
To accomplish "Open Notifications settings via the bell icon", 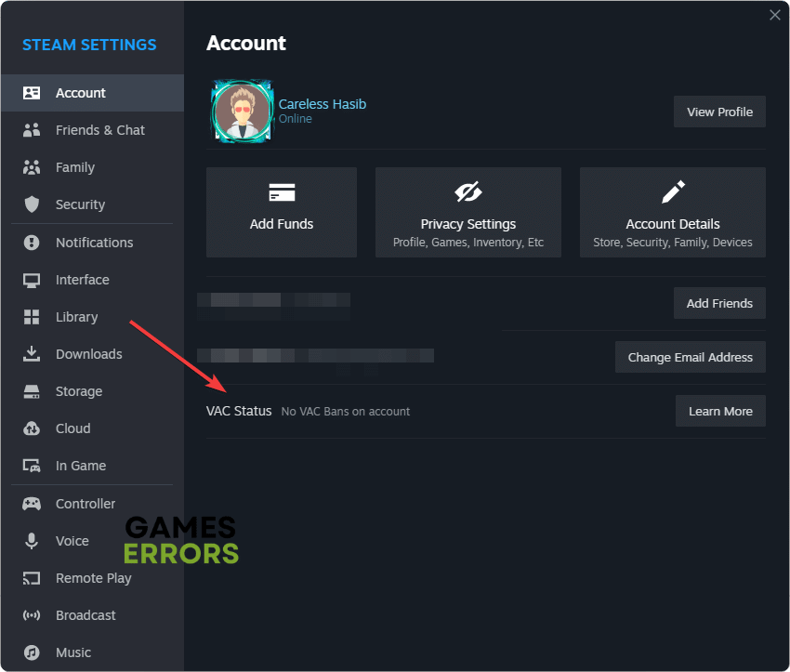I will [x=32, y=243].
